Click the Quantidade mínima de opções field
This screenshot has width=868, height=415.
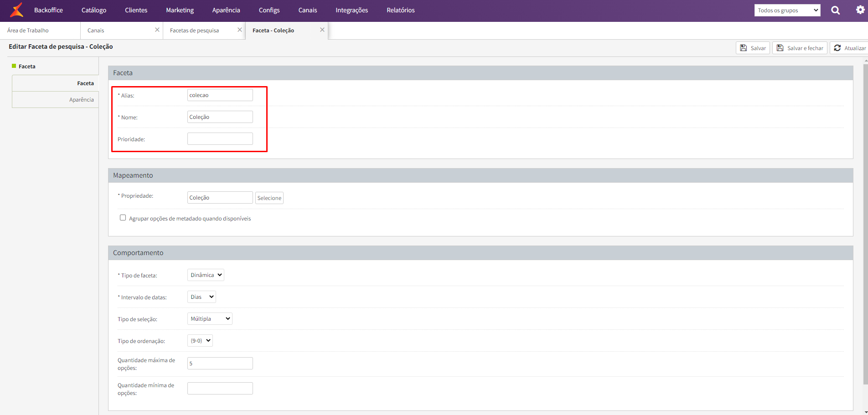pos(220,388)
